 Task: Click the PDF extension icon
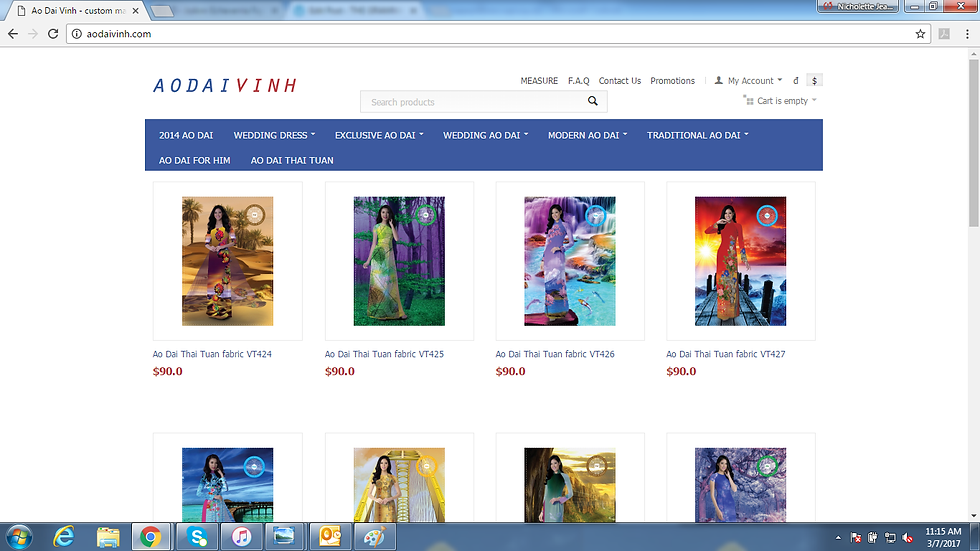tap(944, 34)
